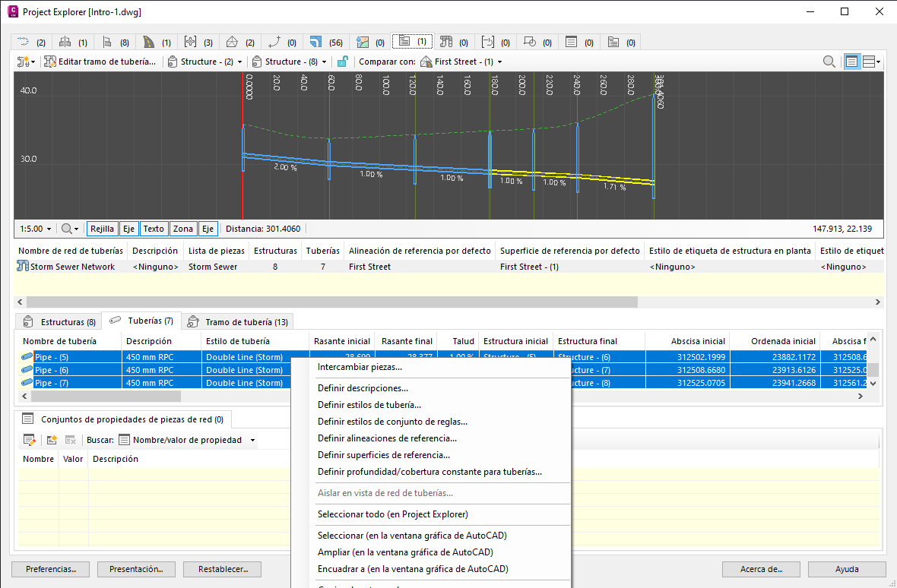This screenshot has width=897, height=588.
Task: Select the single-panel layout view icon
Action: click(852, 62)
